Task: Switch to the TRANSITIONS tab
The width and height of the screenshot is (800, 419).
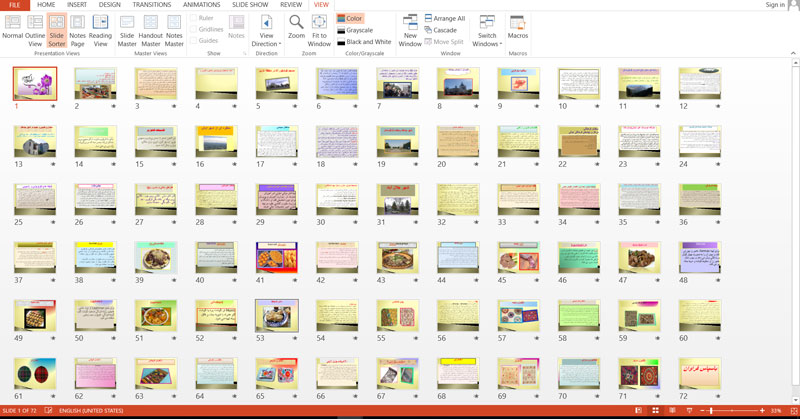Action: click(152, 5)
